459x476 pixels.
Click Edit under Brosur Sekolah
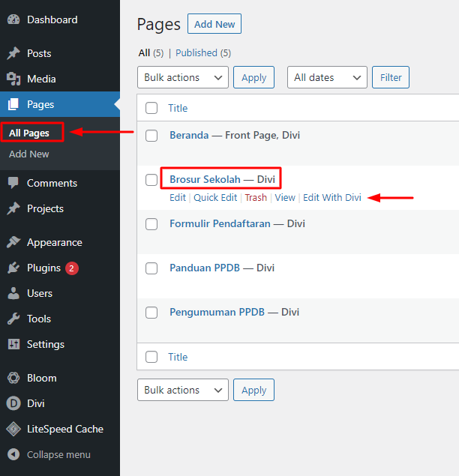tap(178, 198)
